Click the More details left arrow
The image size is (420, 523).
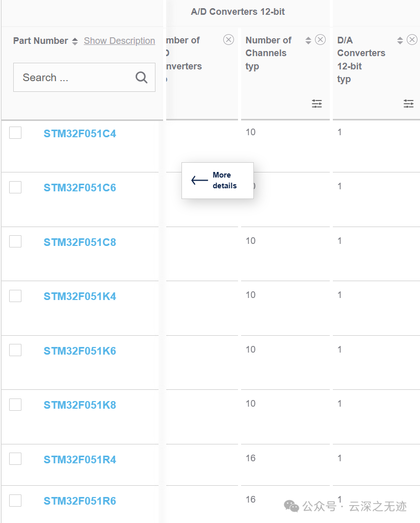pos(199,181)
